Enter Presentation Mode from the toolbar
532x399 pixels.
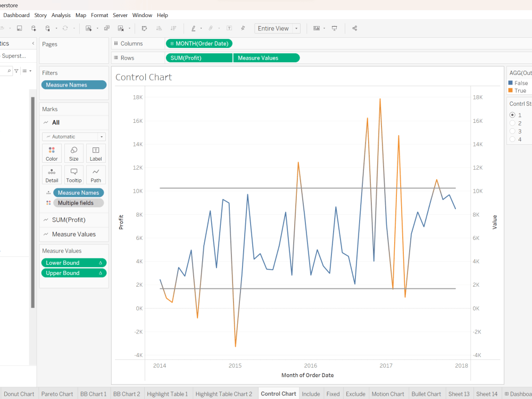[335, 28]
